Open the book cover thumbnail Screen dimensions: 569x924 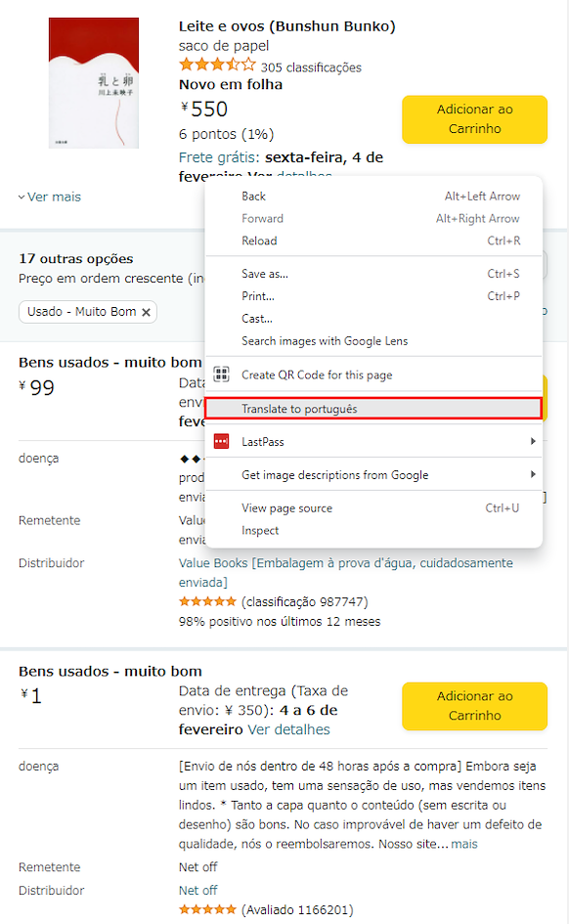94,83
